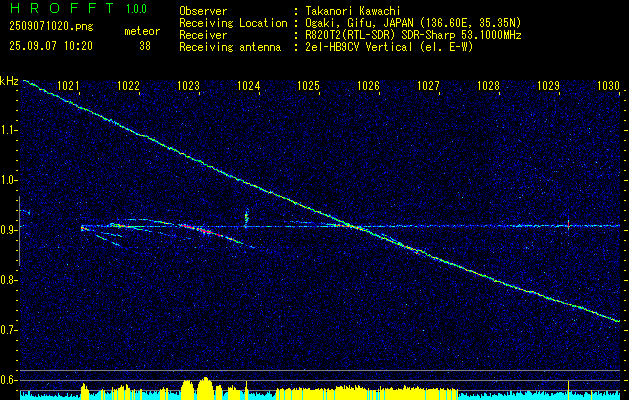This screenshot has height=400, width=629.
Task: Click the 1024 time axis label
Action: click(249, 85)
